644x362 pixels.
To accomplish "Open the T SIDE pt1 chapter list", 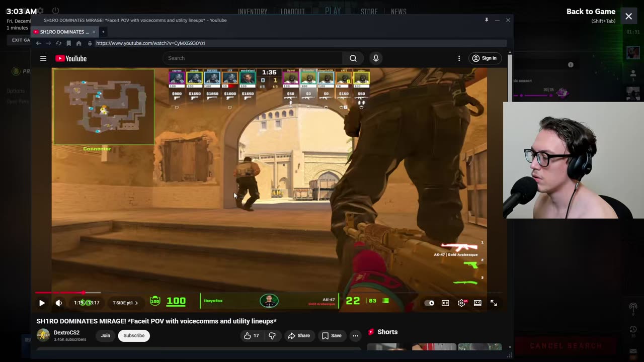I will (125, 303).
